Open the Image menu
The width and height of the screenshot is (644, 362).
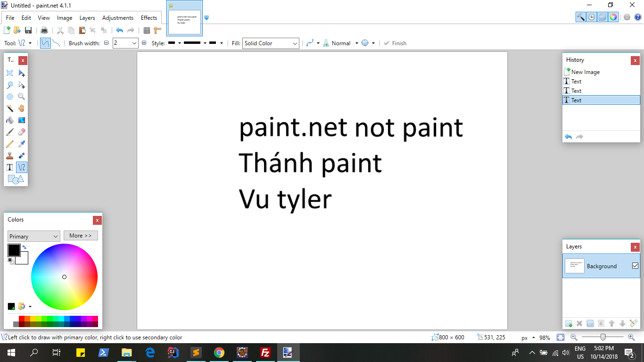click(65, 18)
